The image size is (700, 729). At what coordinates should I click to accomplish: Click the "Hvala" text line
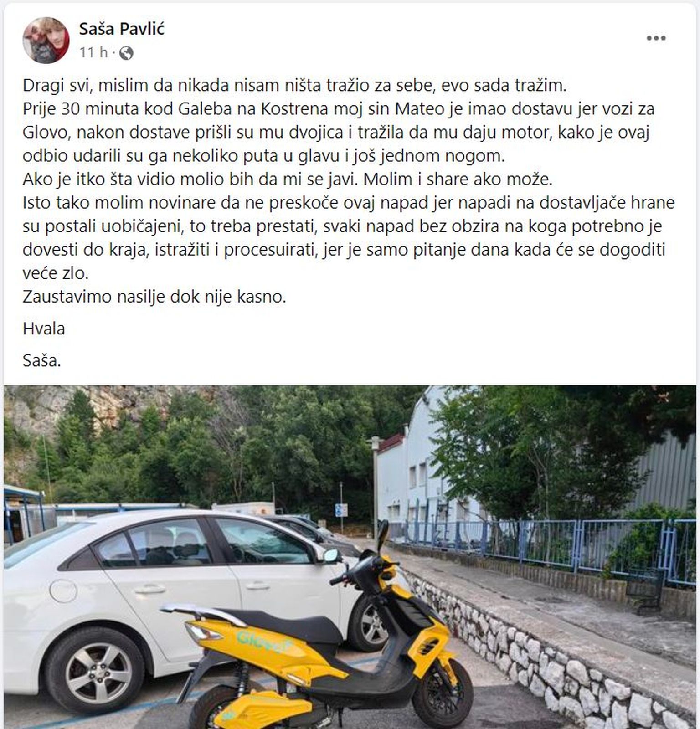[x=44, y=329]
